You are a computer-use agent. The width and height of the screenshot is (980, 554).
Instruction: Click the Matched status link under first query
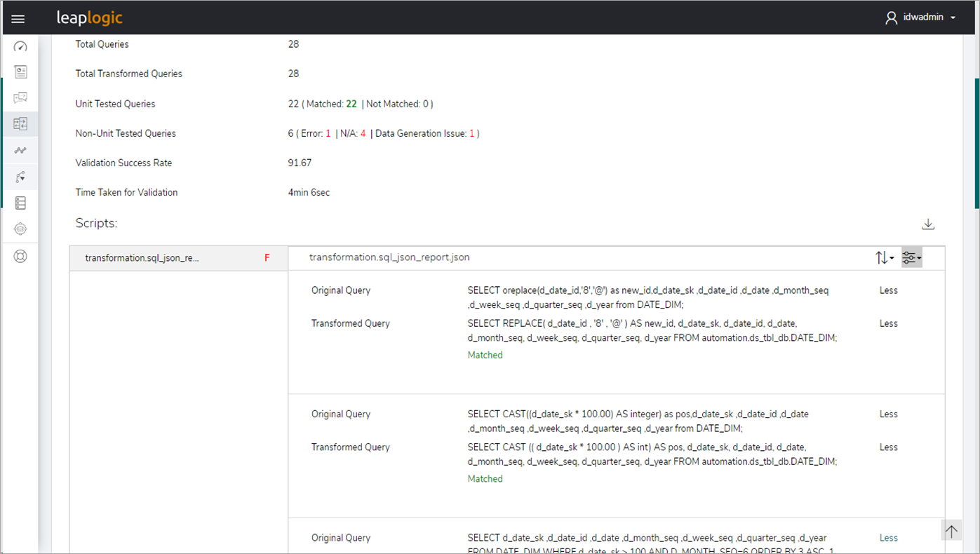(x=485, y=355)
